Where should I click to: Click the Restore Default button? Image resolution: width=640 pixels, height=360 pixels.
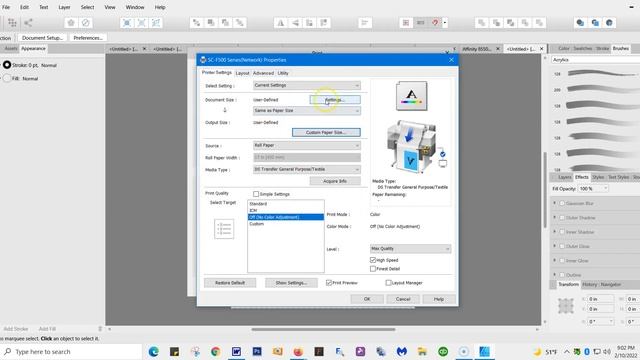click(x=230, y=282)
